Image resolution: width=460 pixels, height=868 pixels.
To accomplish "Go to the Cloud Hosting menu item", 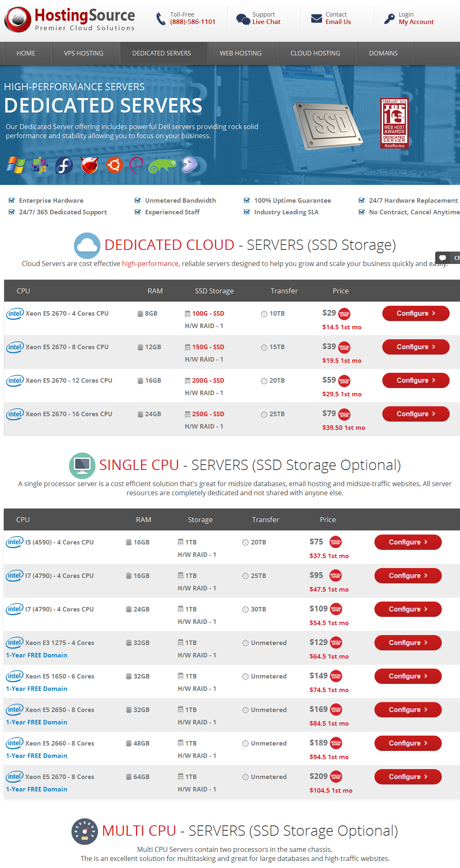I will click(x=315, y=53).
